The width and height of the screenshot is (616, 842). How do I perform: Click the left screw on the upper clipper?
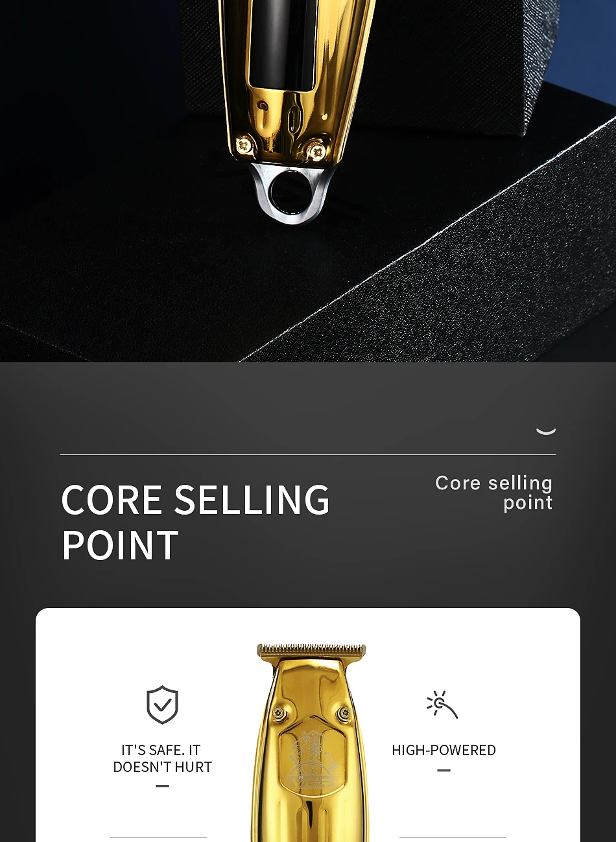tap(245, 144)
